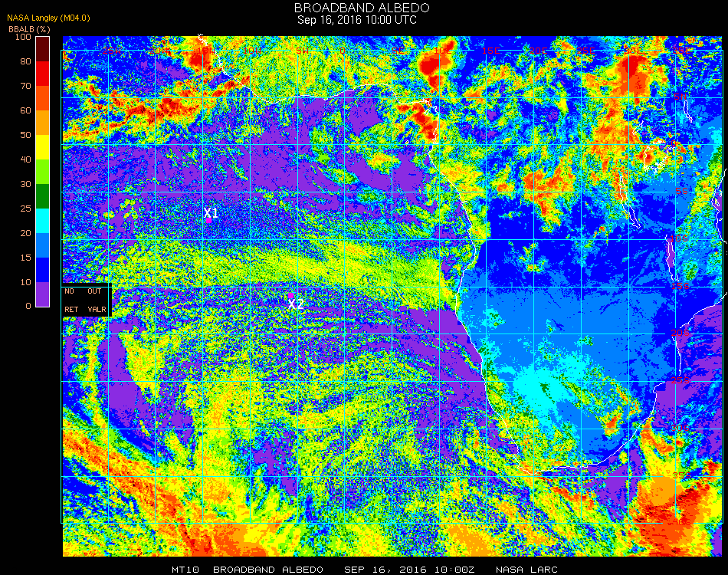Click the 25S latitude label
728x575 pixels.
coord(680,380)
